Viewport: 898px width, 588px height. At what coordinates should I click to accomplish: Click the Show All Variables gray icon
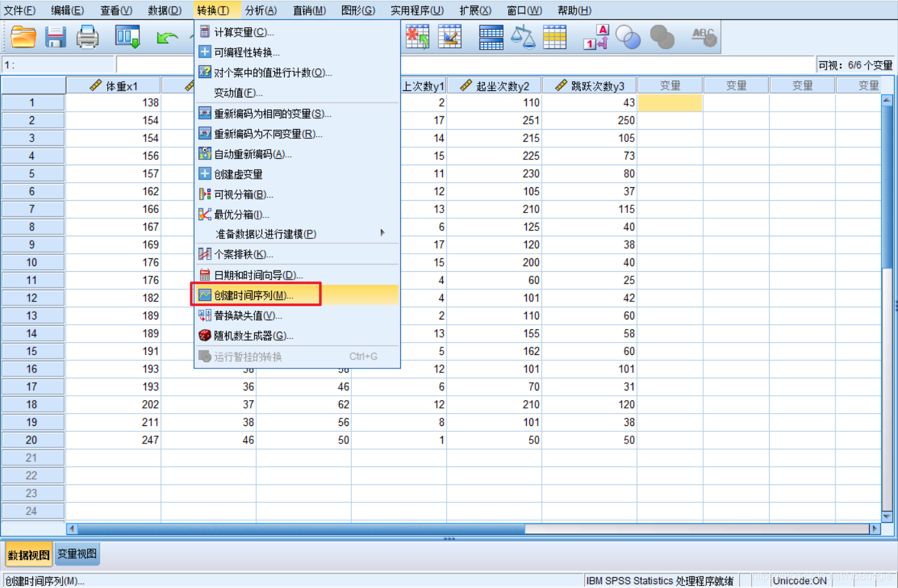pos(662,37)
